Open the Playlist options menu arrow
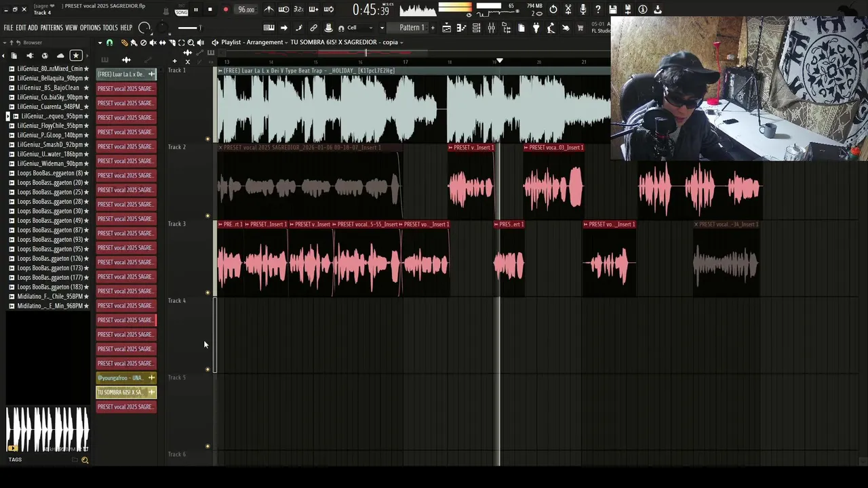The height and width of the screenshot is (488, 868). point(100,43)
